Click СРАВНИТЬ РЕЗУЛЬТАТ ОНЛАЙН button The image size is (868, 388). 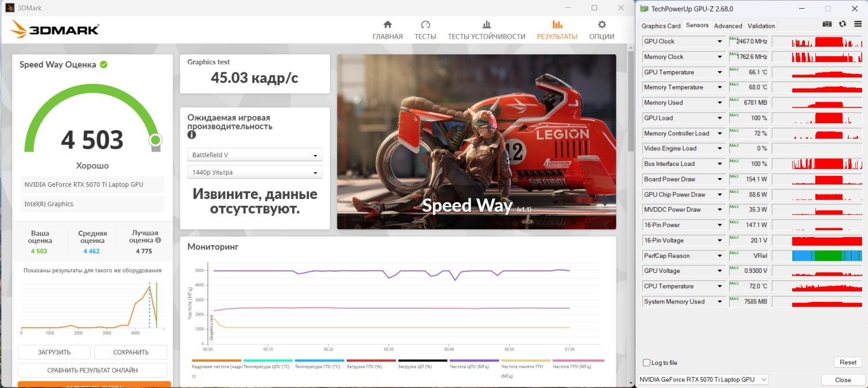tap(93, 370)
